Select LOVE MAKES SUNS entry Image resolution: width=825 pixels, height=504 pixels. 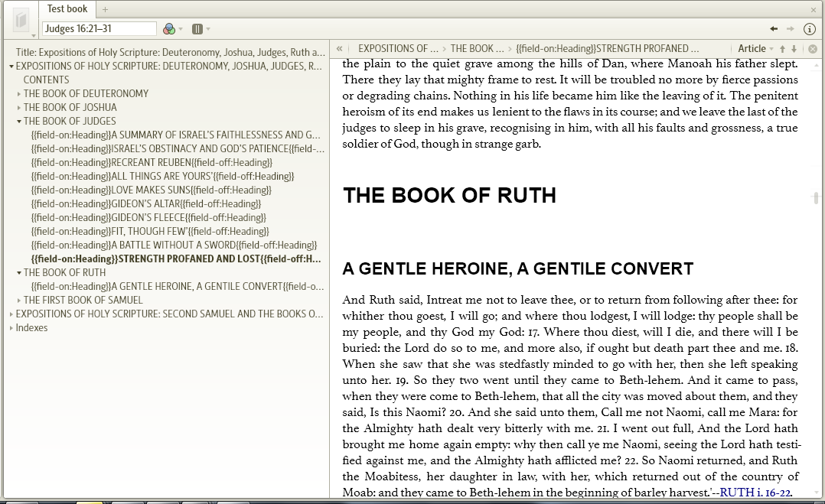coord(152,190)
